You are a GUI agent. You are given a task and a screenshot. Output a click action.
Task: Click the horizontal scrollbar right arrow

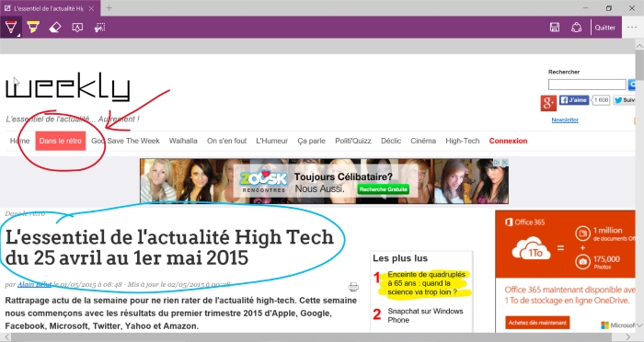click(628, 337)
